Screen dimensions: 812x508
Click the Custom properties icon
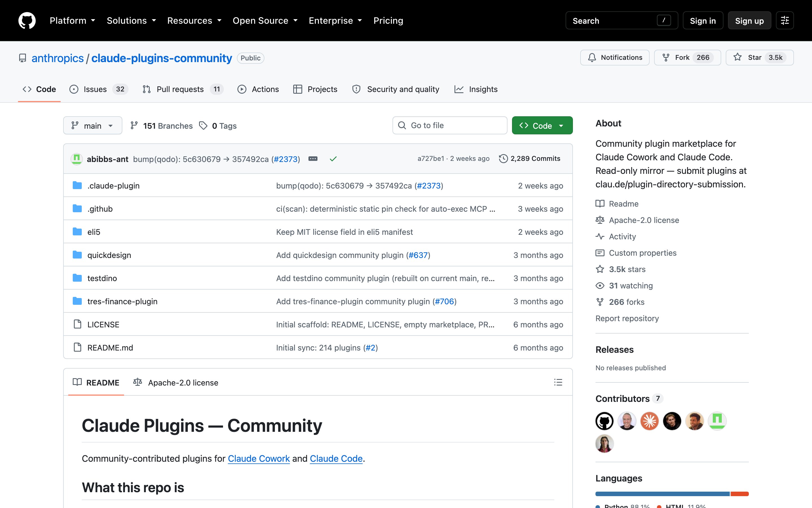coord(600,253)
